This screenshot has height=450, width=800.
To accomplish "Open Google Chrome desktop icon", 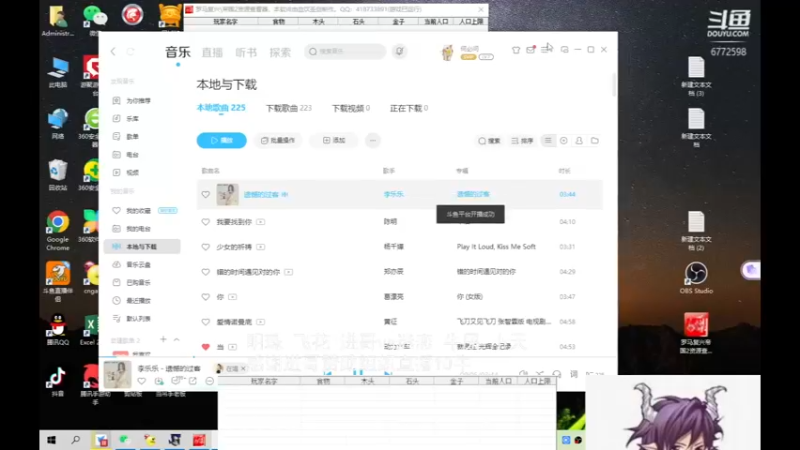I will coord(58,230).
